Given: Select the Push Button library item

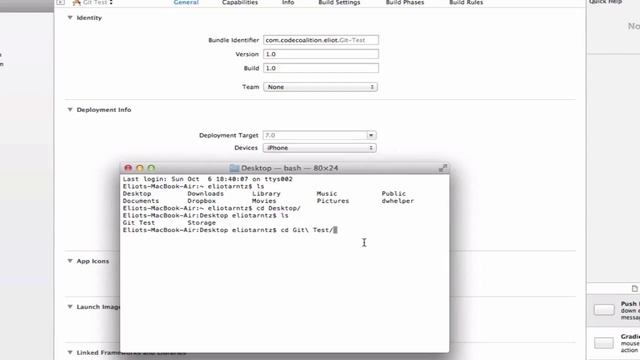Looking at the screenshot, I should (614, 310).
